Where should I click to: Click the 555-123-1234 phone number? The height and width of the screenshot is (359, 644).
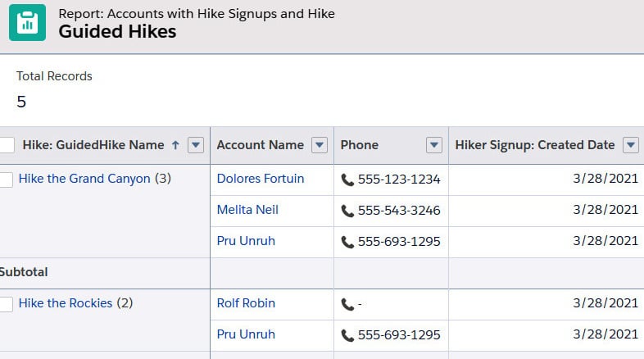pos(399,179)
